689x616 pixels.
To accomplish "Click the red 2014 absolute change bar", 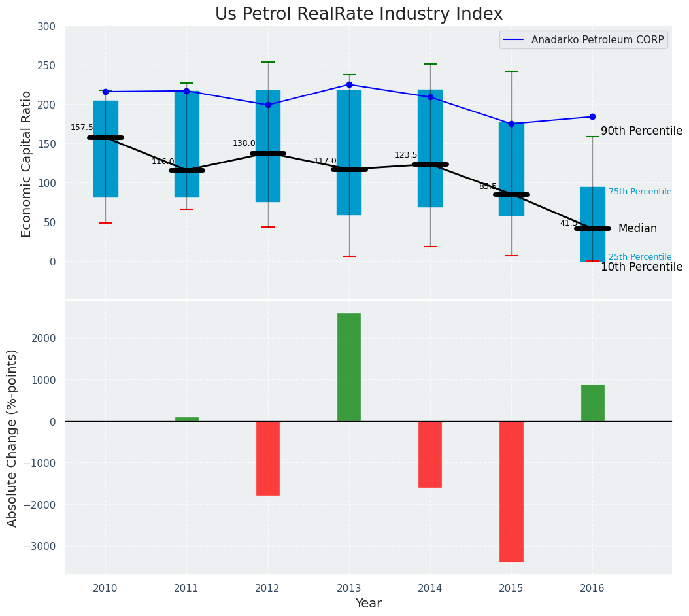I will (x=430, y=454).
